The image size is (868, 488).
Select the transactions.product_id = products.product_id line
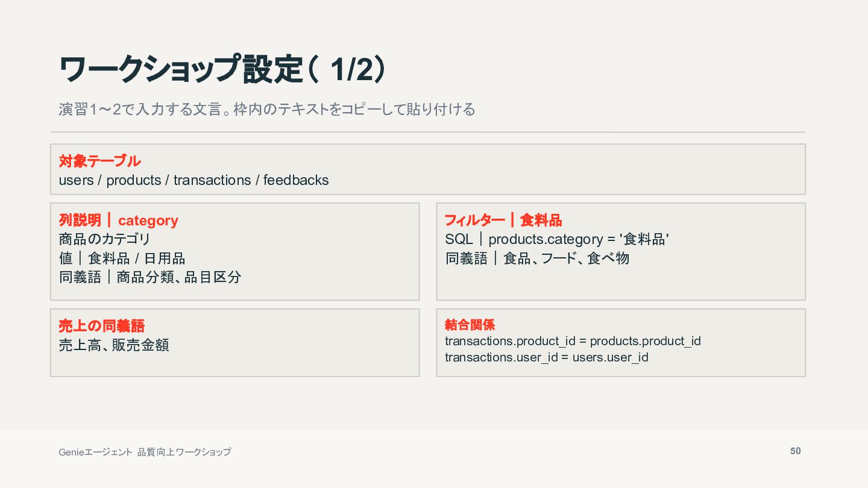pos(573,341)
